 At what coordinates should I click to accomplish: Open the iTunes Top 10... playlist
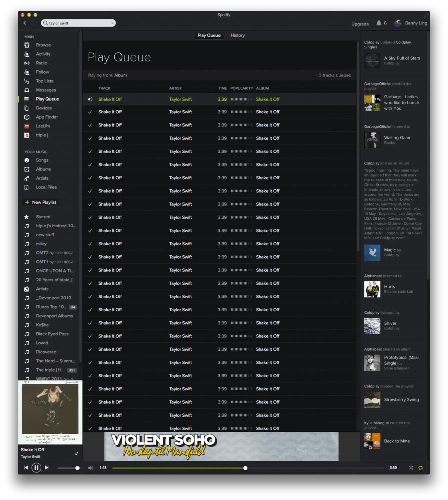pyautogui.click(x=51, y=307)
